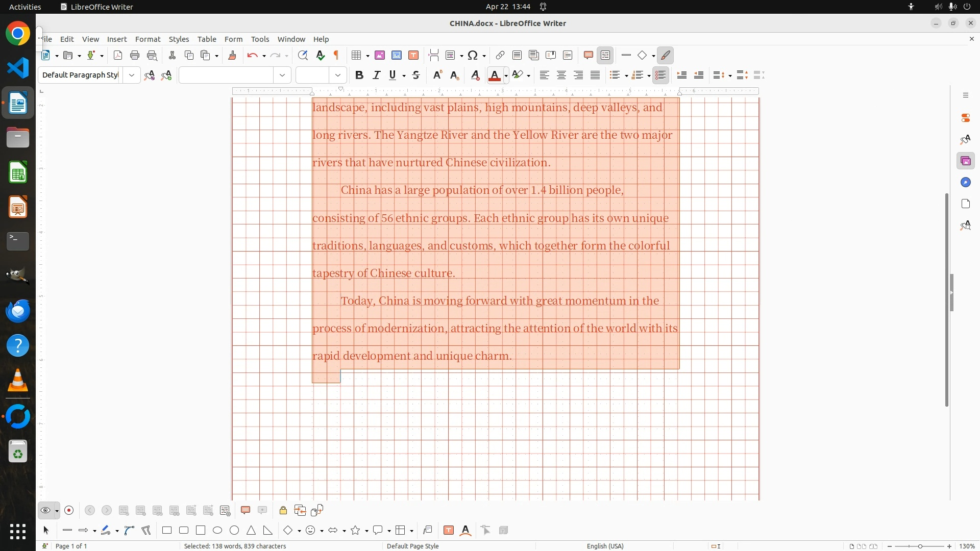Open the Navigator panel in the sidebar

[x=965, y=183]
